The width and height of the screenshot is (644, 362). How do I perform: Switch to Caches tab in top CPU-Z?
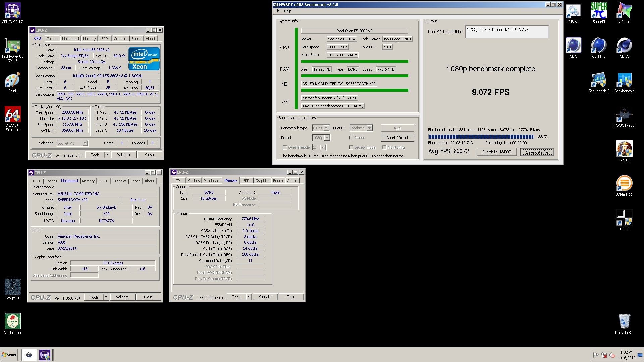tap(52, 39)
